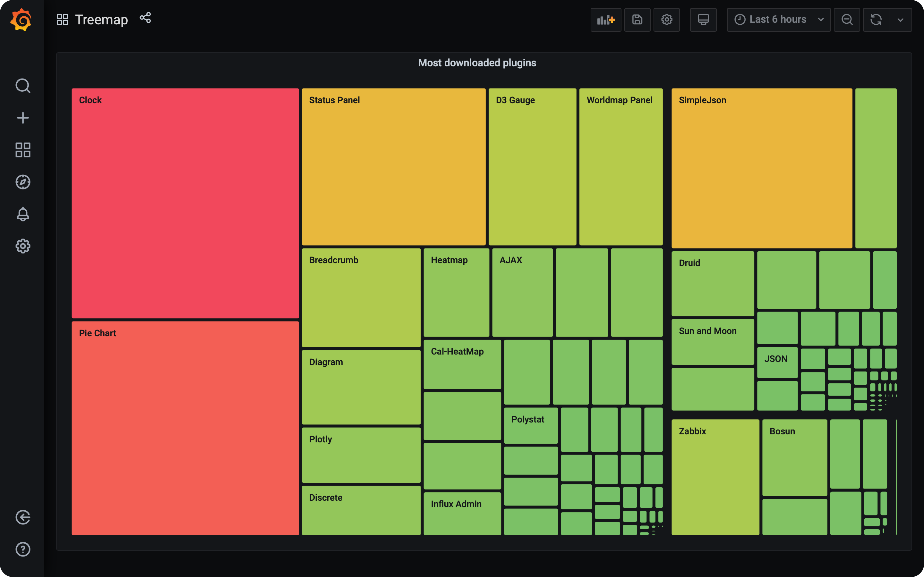This screenshot has width=924, height=577.
Task: Click the add panel icon in the toolbar
Action: (x=605, y=20)
